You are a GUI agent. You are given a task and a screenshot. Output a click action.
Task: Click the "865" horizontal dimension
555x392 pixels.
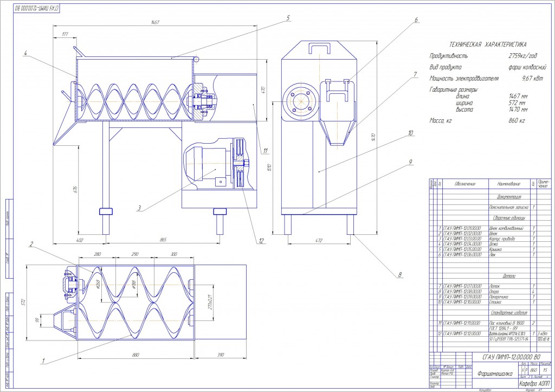(x=163, y=240)
